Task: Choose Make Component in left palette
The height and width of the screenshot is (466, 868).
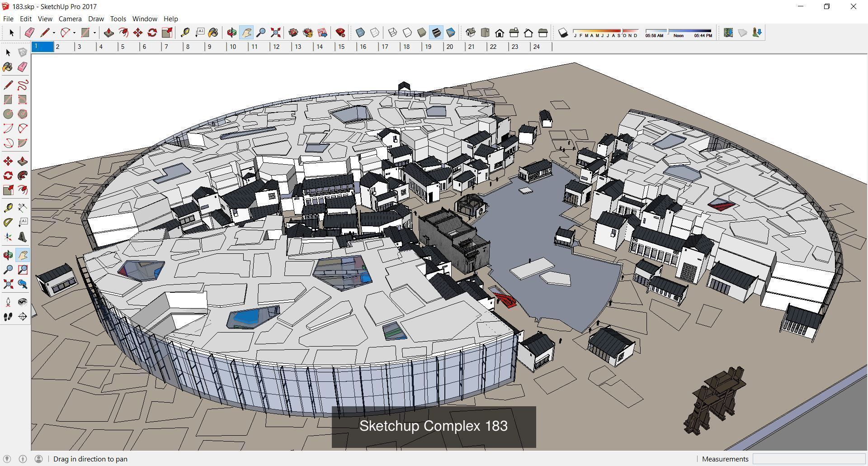Action: (x=23, y=52)
